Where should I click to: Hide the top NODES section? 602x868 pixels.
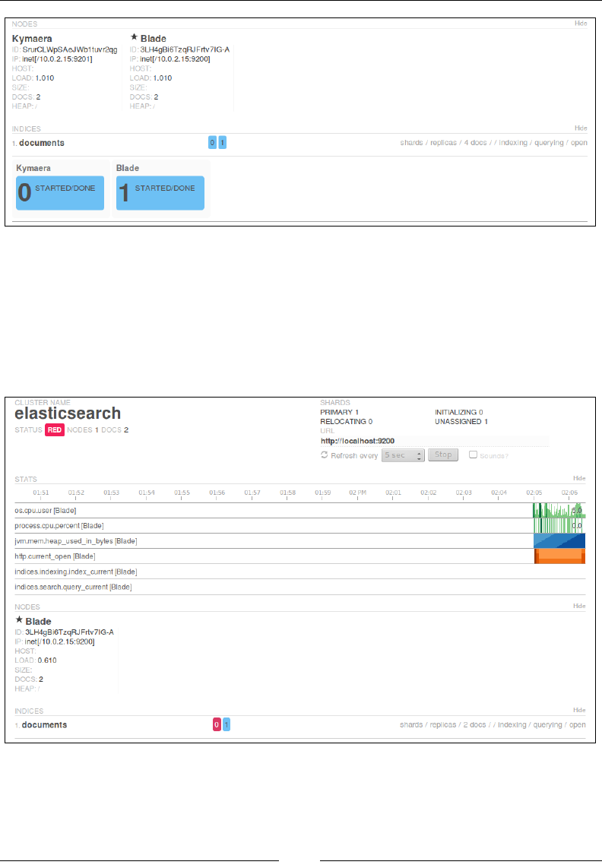click(581, 24)
